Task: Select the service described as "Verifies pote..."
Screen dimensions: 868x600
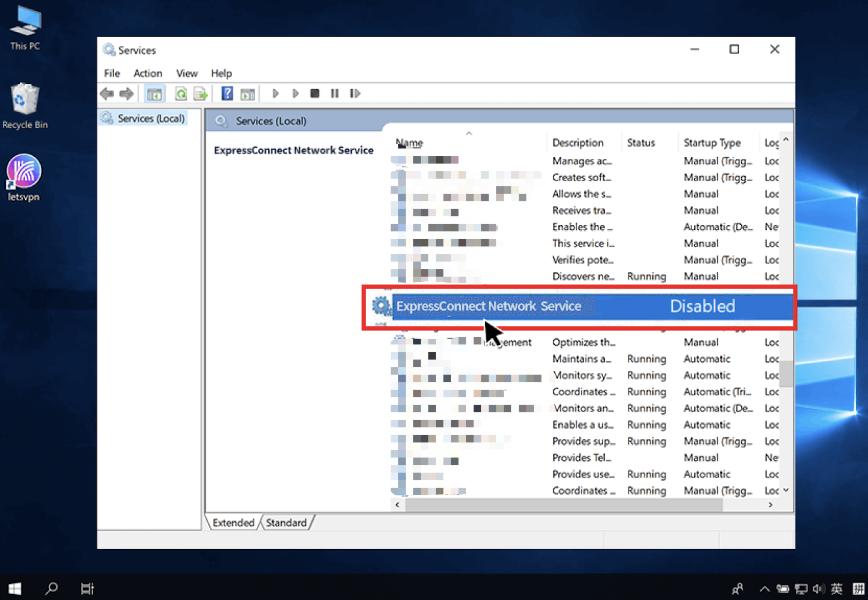Action: (584, 260)
